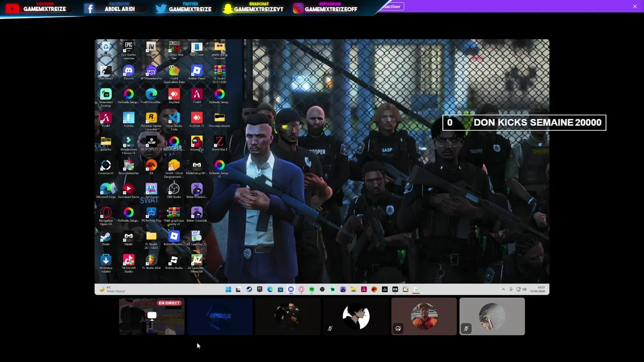644x362 pixels.
Task: Open the Discord desktop shortcut
Action: pyautogui.click(x=128, y=73)
